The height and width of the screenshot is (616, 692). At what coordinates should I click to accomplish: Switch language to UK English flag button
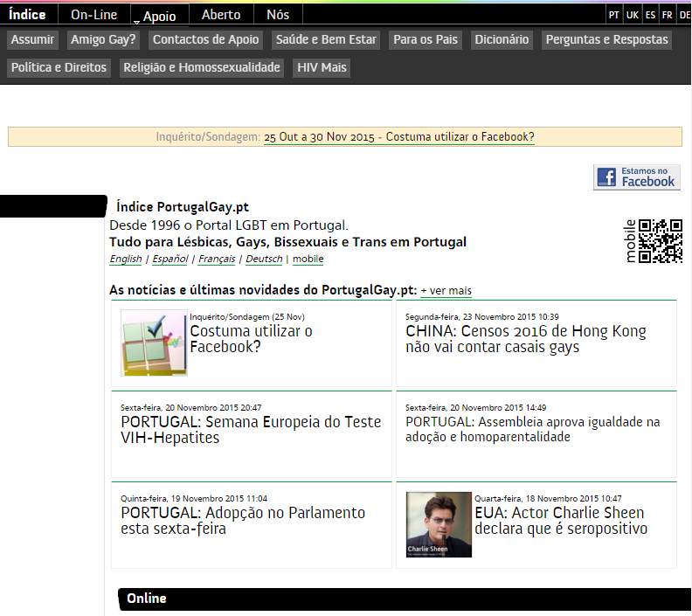click(x=633, y=15)
